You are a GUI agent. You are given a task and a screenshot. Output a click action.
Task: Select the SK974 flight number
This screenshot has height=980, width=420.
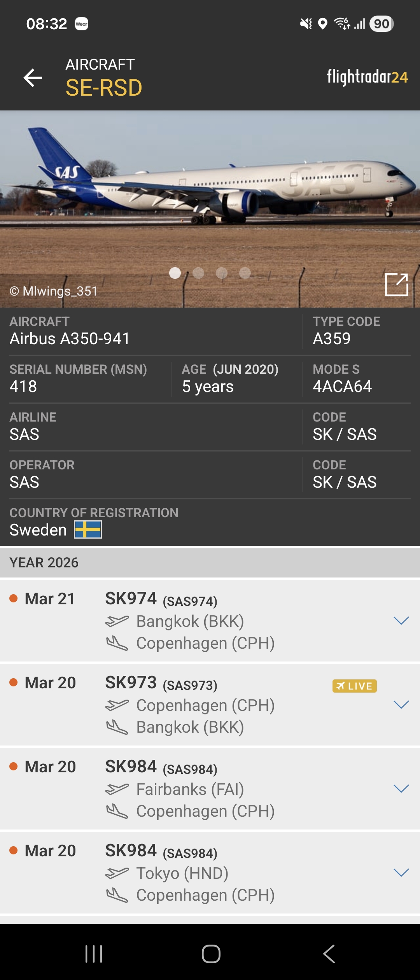click(131, 598)
